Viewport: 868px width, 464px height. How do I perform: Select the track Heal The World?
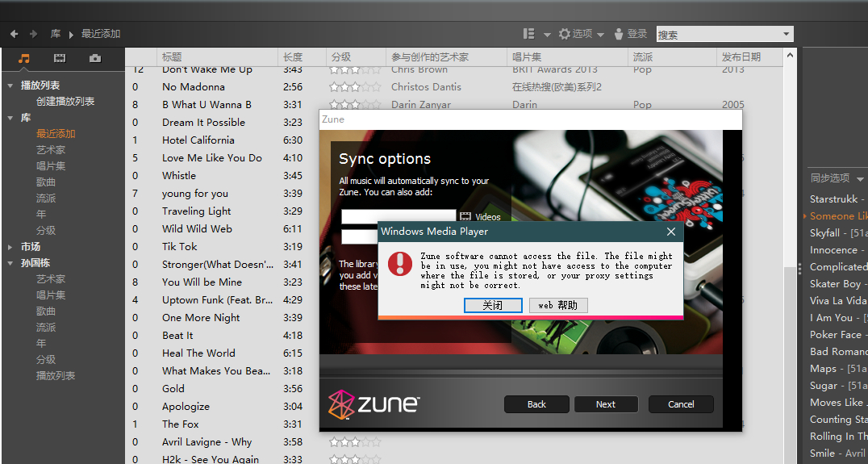198,353
